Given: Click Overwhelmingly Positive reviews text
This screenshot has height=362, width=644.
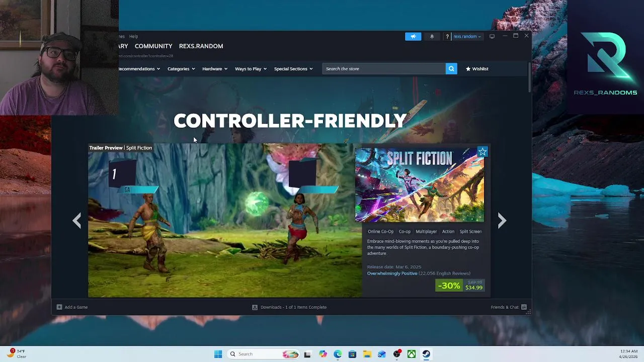Looking at the screenshot, I should (392, 274).
